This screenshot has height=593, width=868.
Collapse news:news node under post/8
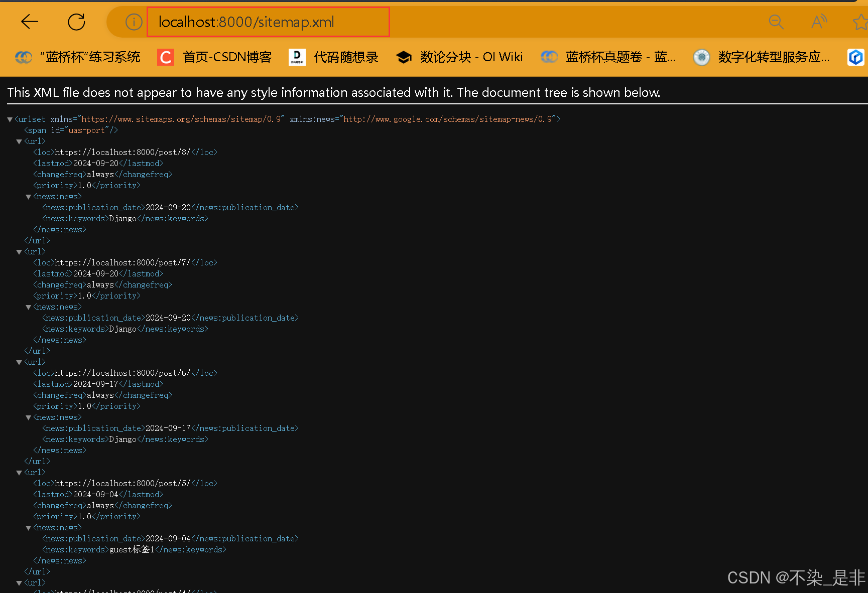click(29, 197)
